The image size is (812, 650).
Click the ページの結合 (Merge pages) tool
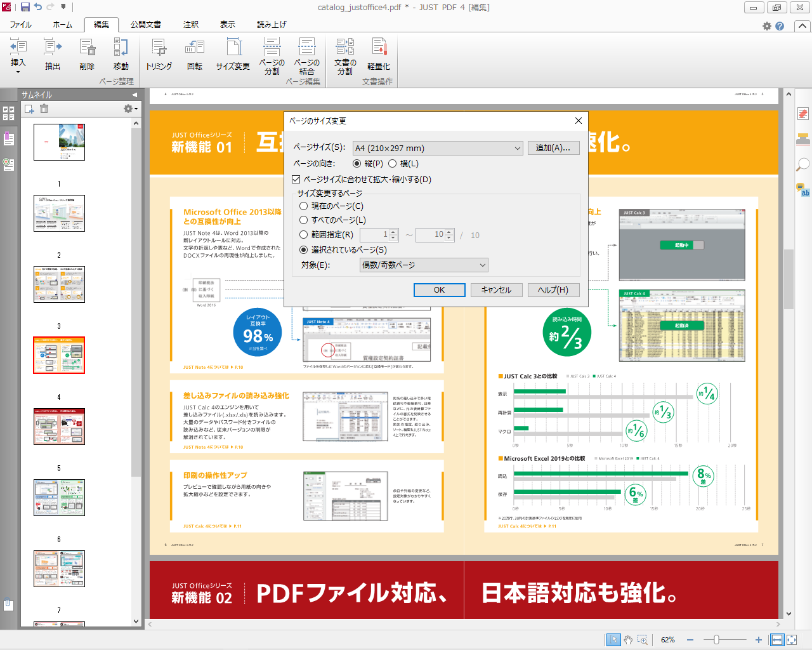307,56
